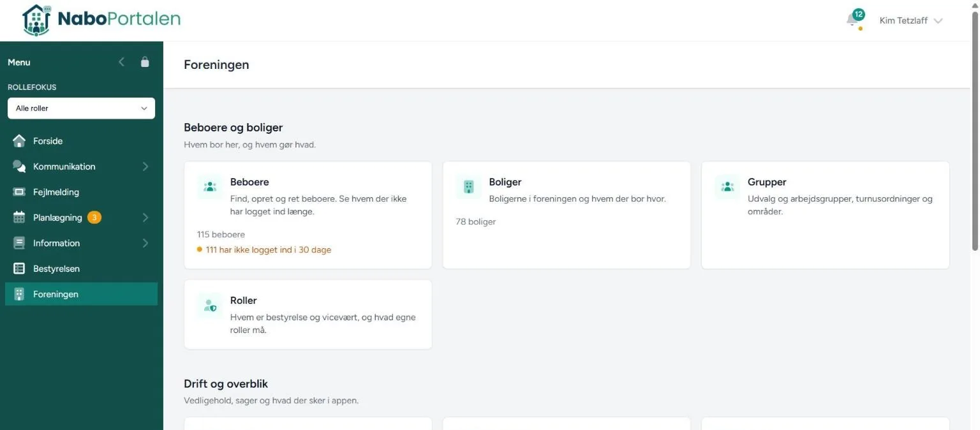Click the Foreningen building icon in the sidebar
This screenshot has height=430, width=980.
click(x=19, y=294)
